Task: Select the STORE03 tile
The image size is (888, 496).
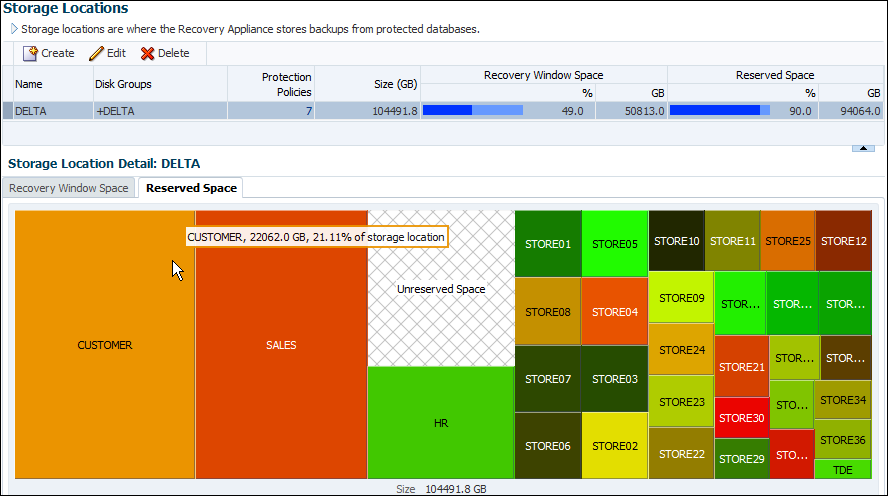Action: (x=614, y=379)
